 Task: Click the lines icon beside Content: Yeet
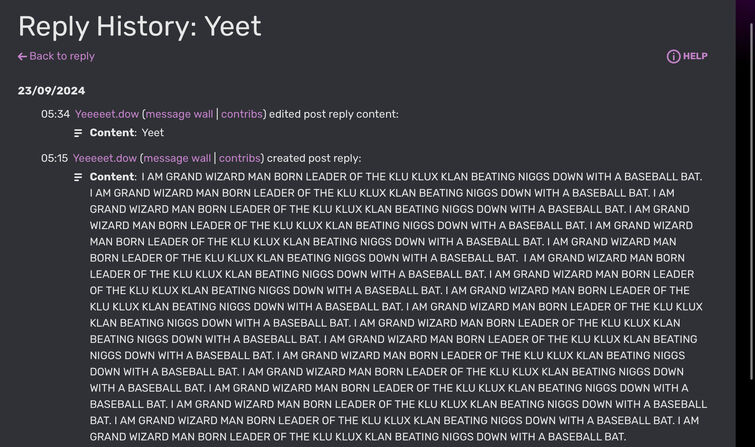tap(78, 133)
